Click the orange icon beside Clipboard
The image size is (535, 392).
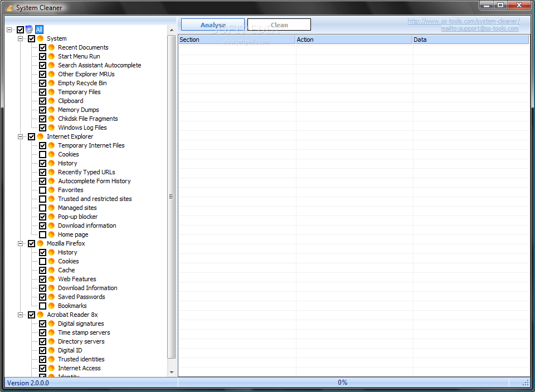click(51, 101)
